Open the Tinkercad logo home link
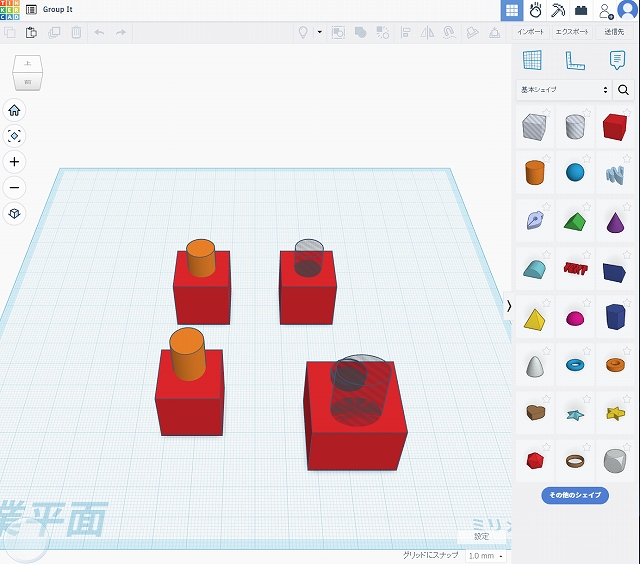The image size is (640, 564). coord(10,9)
